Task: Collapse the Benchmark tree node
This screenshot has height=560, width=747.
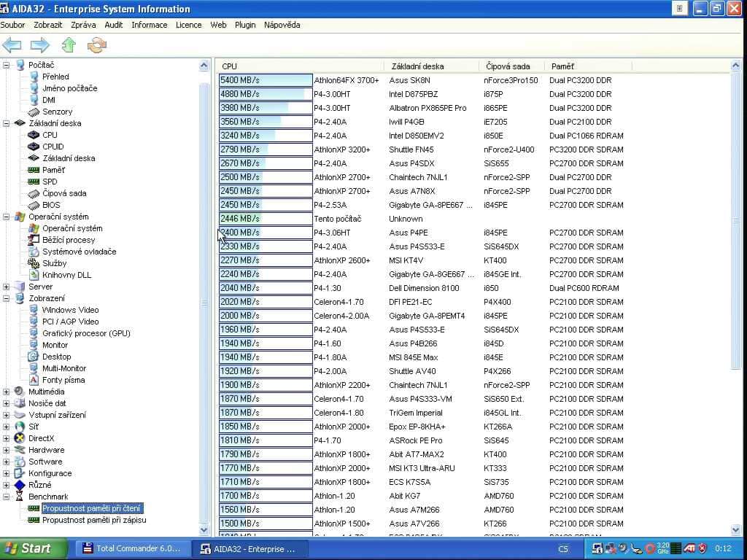Action: click(6, 497)
